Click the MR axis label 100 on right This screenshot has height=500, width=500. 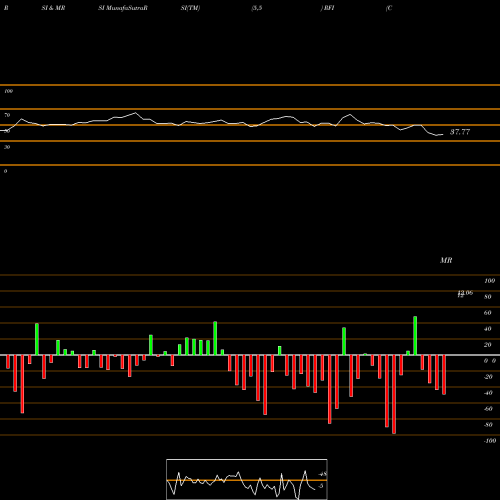point(490,281)
